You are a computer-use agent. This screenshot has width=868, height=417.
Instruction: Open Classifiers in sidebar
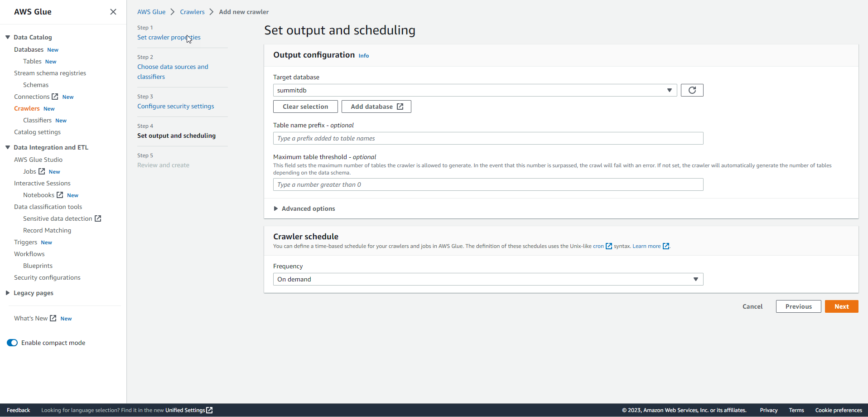[37, 120]
